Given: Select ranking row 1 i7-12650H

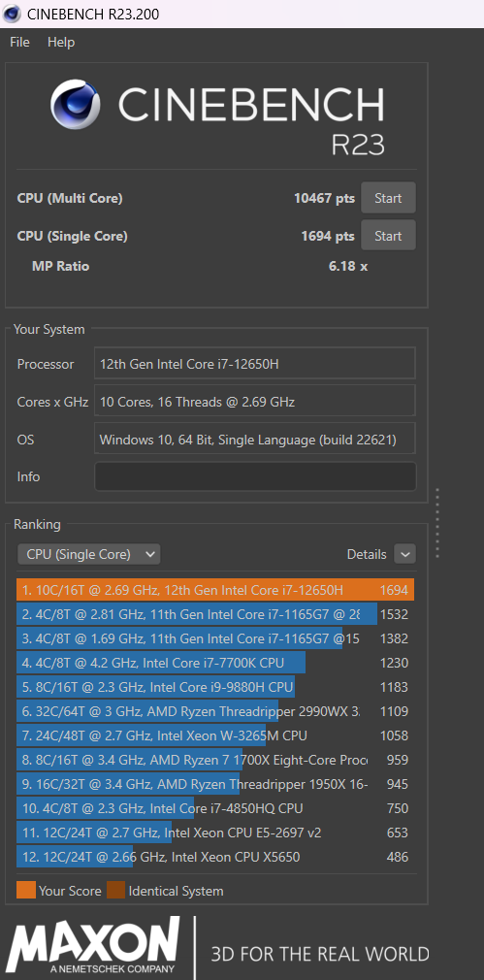Looking at the screenshot, I should coord(214,590).
